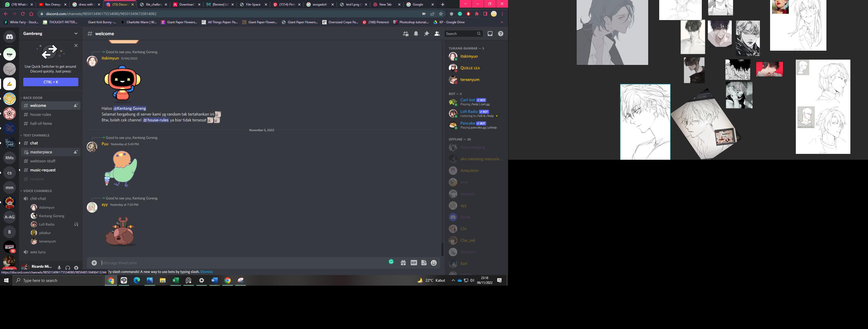The image size is (868, 329).
Task: Click the Dismiss link for slash commands
Action: 207,272
